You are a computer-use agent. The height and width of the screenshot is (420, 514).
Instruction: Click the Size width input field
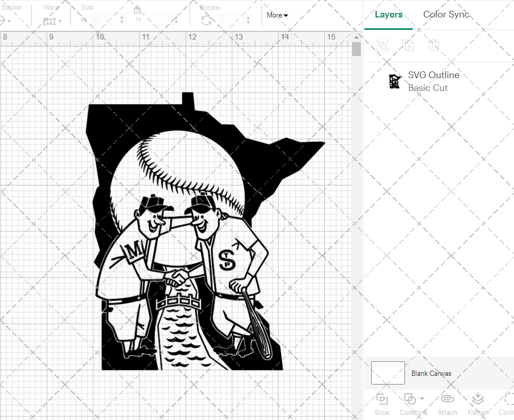click(x=104, y=20)
